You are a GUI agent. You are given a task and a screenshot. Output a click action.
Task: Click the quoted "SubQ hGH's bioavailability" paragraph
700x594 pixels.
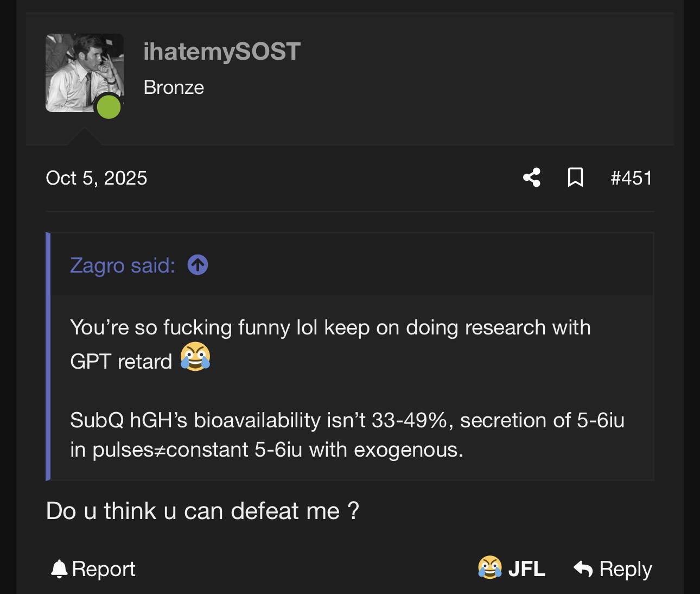[x=347, y=435]
